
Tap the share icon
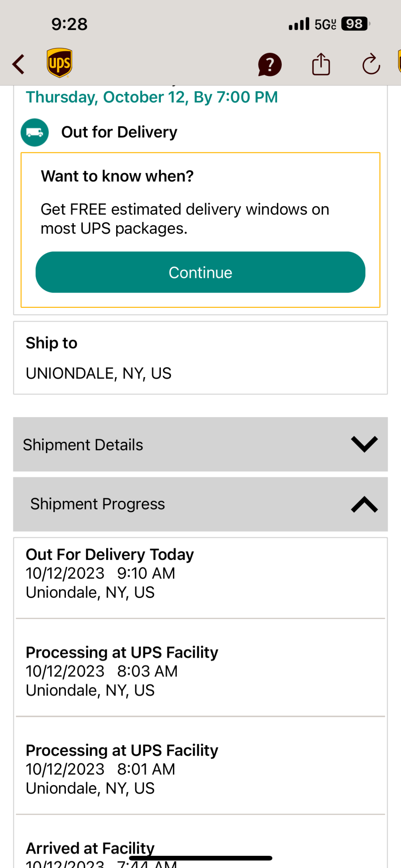(321, 64)
